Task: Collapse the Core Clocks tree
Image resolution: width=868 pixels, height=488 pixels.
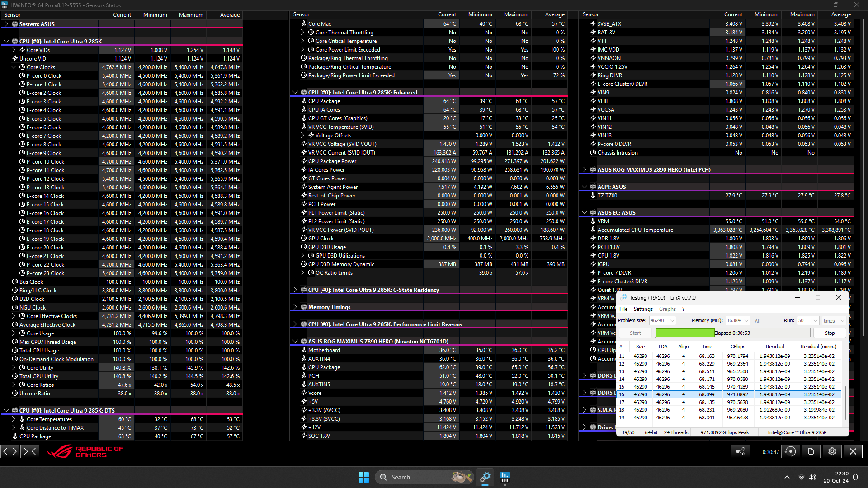Action: (14, 67)
